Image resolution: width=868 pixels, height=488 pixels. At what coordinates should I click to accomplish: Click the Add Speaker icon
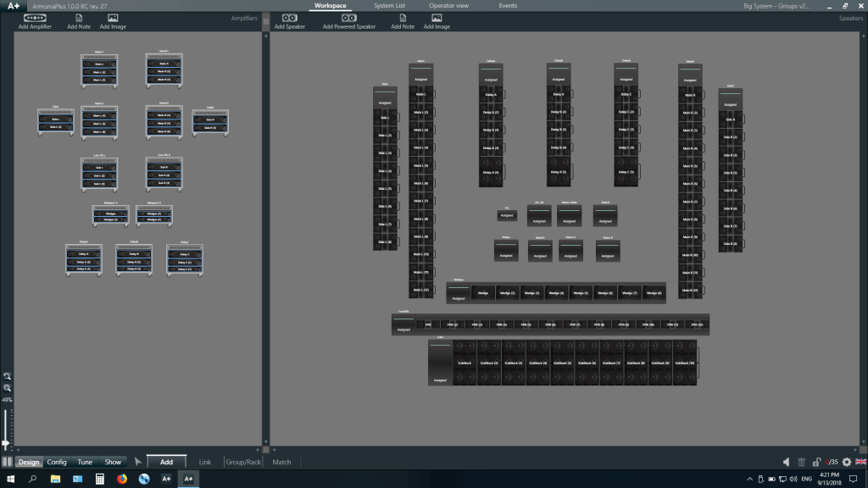point(289,18)
